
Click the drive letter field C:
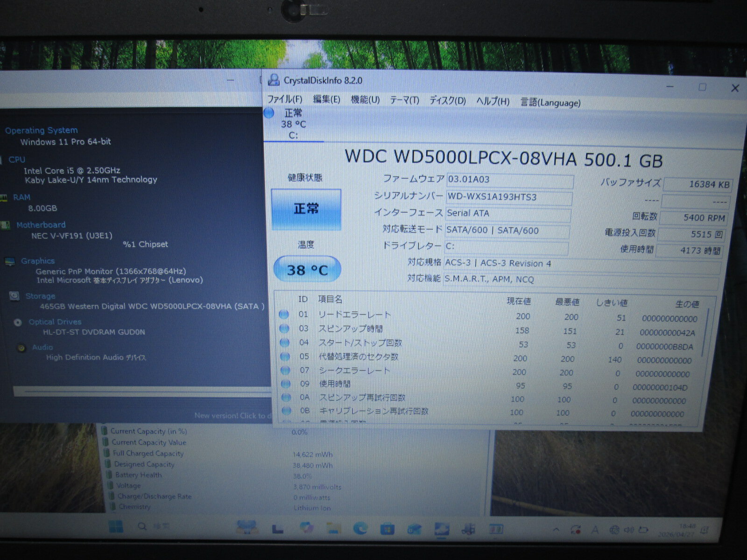(507, 247)
